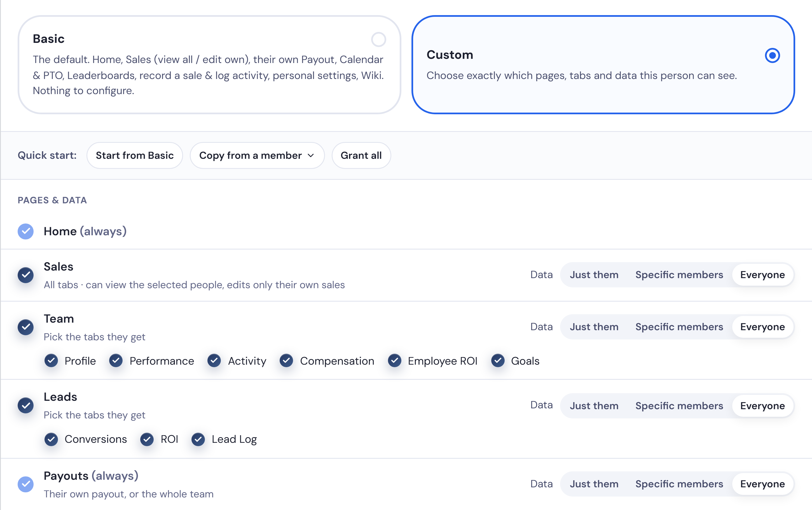
Task: Set Team data to Just them
Action: click(594, 327)
